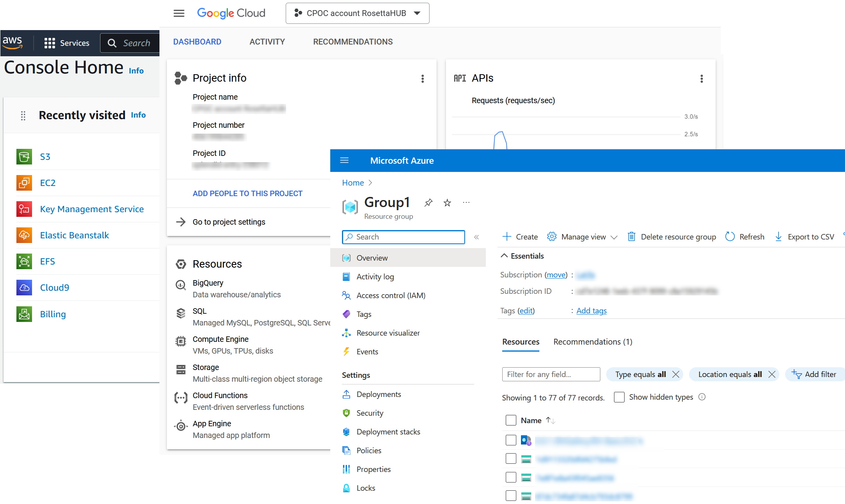Click the Filter for any field input
This screenshot has width=845, height=504.
[551, 374]
